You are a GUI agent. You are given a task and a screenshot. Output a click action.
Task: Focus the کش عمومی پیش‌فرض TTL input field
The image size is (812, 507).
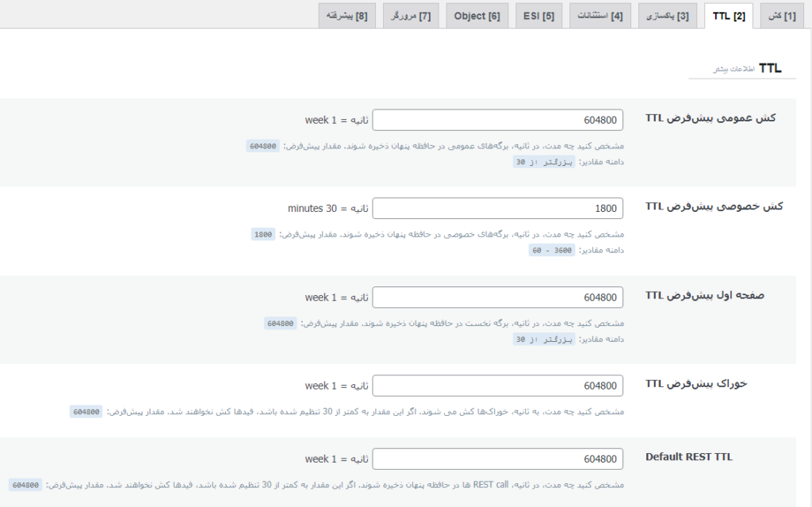497,120
